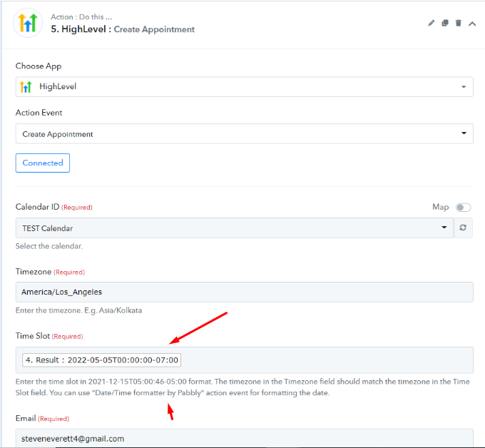Click the small HighLevel icon in Choose App field
This screenshot has height=448, width=485.
[26, 87]
